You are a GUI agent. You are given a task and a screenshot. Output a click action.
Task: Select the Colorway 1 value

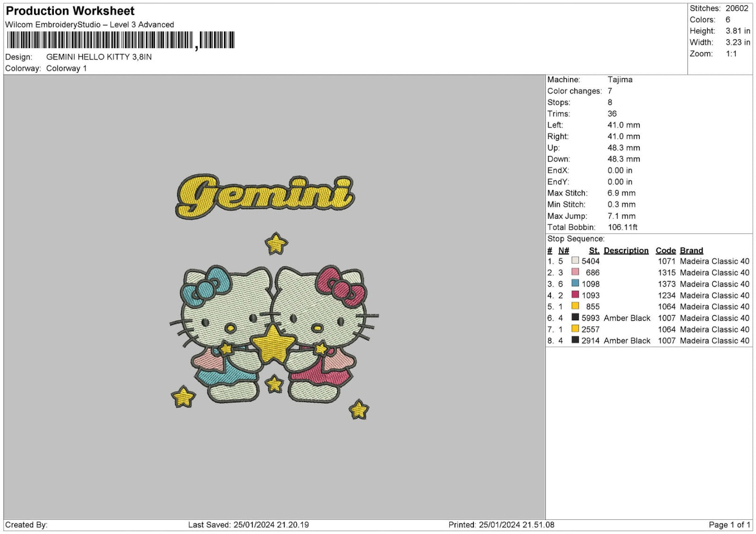[x=66, y=69]
